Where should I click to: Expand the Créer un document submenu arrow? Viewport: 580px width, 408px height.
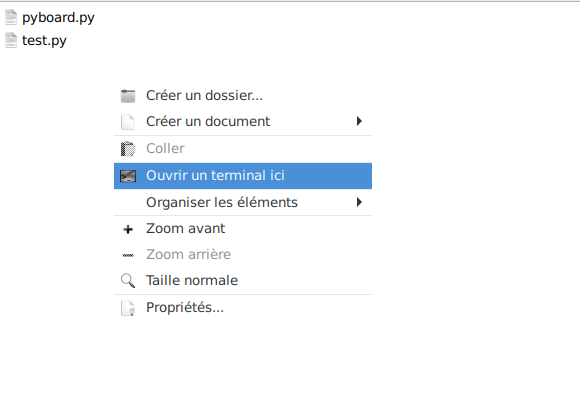359,121
